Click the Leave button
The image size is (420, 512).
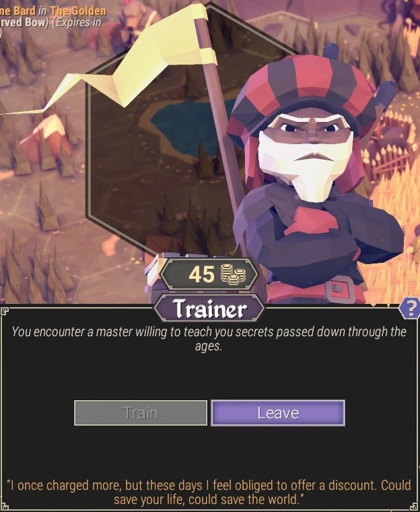tap(278, 413)
